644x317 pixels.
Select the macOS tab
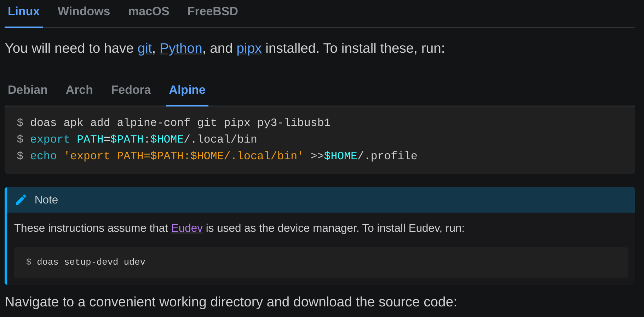149,12
